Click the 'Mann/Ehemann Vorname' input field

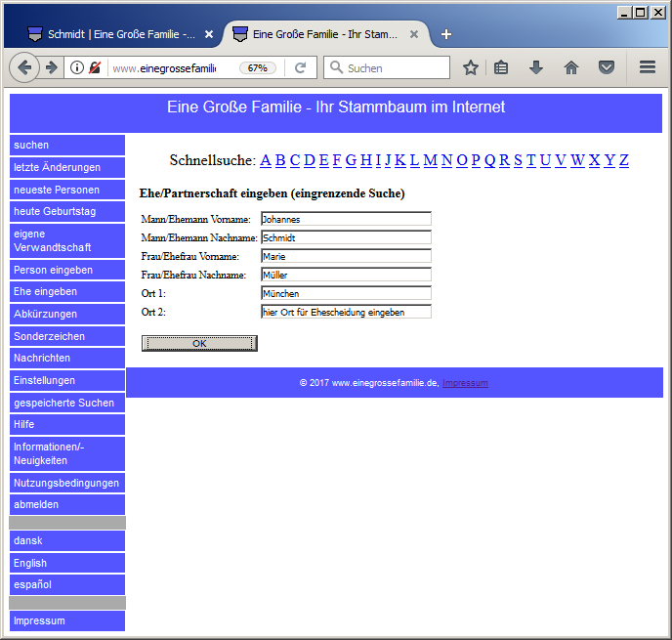coord(346,219)
